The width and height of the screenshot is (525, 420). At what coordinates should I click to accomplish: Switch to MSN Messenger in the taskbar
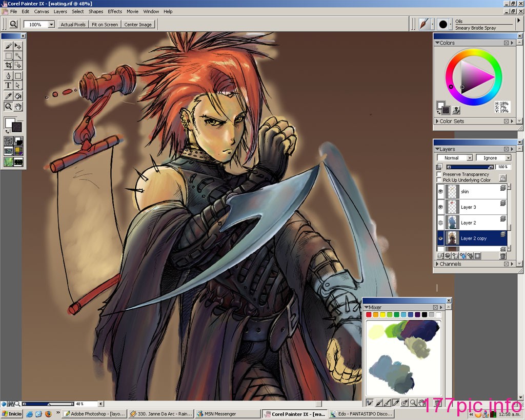tap(228, 414)
